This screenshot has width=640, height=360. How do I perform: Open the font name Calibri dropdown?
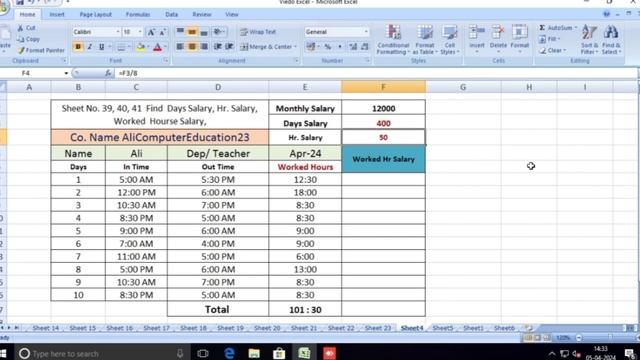click(118, 32)
